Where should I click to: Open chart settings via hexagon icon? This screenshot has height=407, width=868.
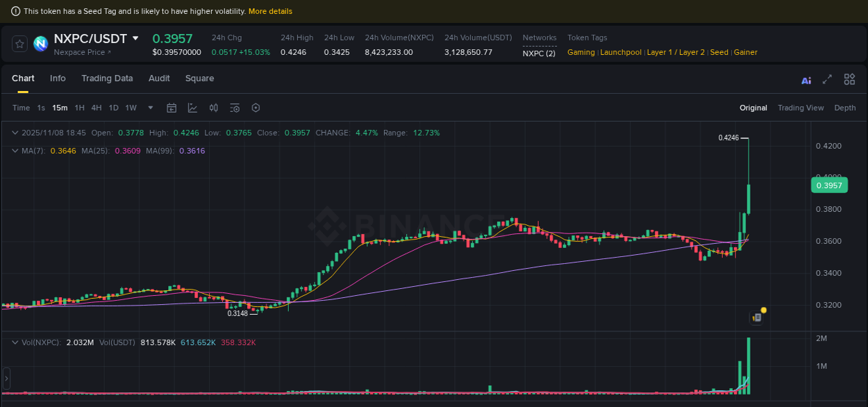(256, 108)
